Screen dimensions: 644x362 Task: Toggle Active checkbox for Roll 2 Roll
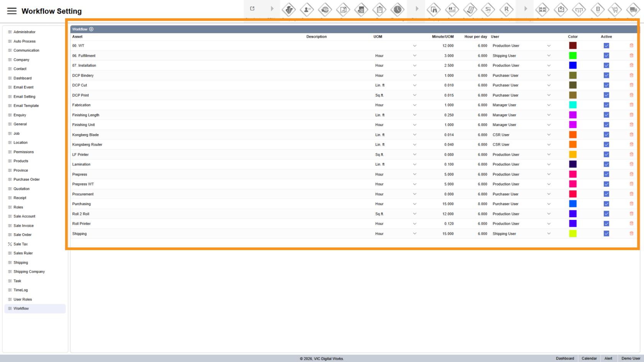[x=606, y=214]
